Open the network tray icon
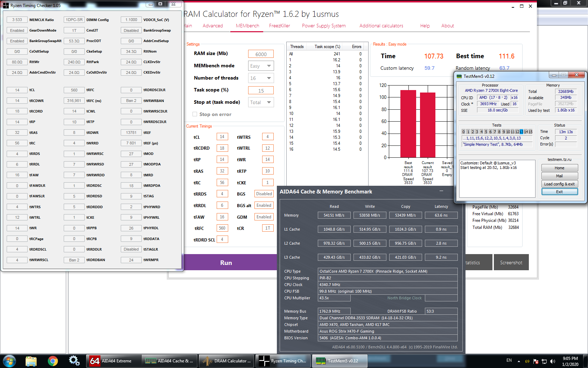588x368 pixels. pyautogui.click(x=544, y=361)
